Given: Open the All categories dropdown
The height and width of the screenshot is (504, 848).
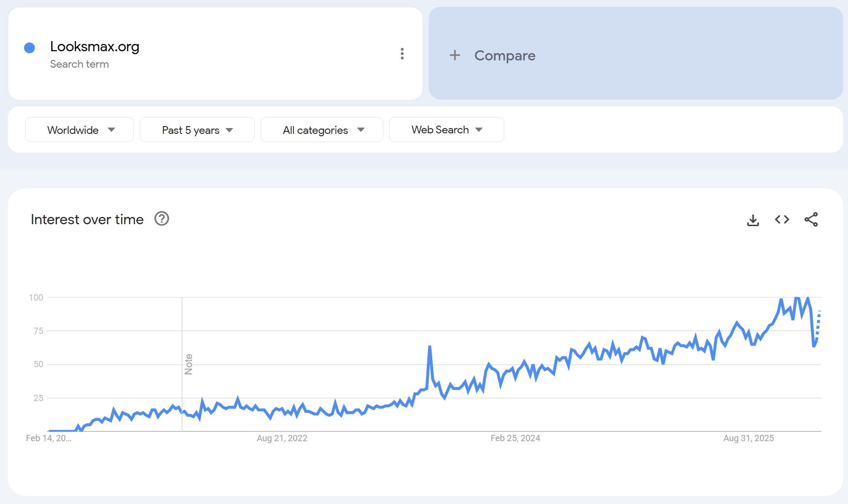Looking at the screenshot, I should [322, 130].
